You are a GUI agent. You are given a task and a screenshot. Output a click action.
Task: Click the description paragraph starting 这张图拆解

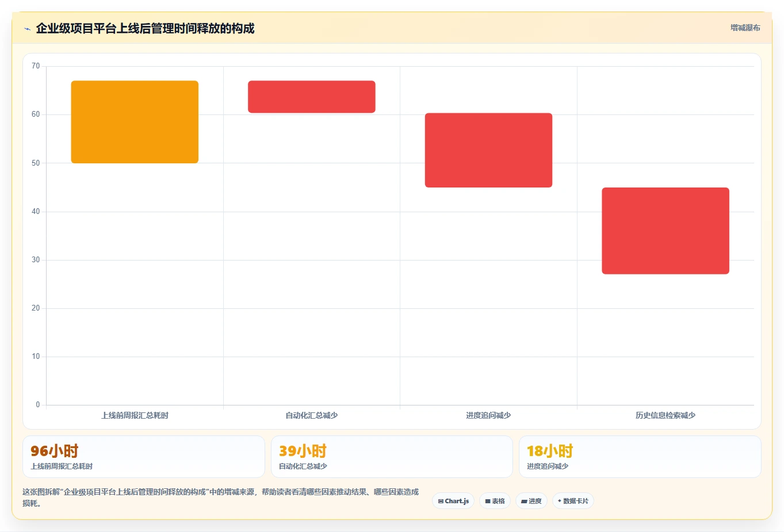221,497
